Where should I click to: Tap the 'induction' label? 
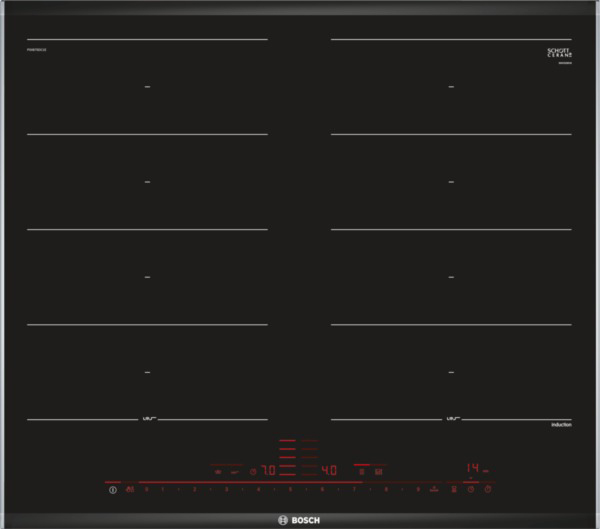point(561,425)
